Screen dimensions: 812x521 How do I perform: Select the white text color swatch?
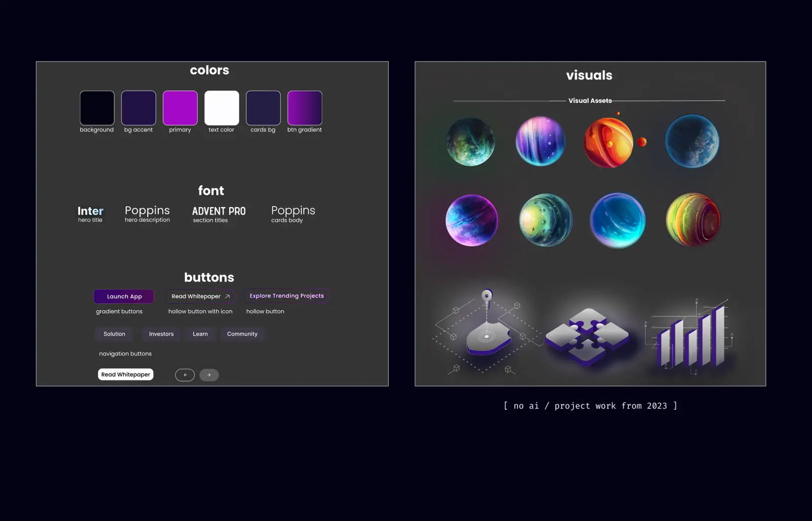pyautogui.click(x=222, y=108)
